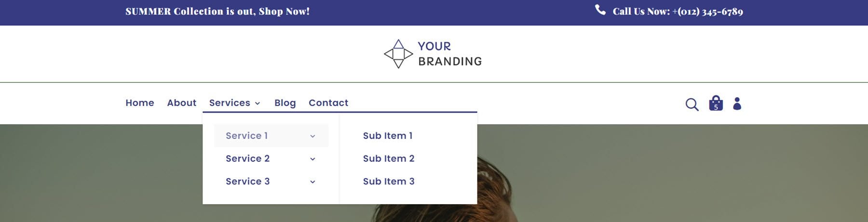The image size is (868, 222).
Task: Go to the Home page
Action: (140, 103)
